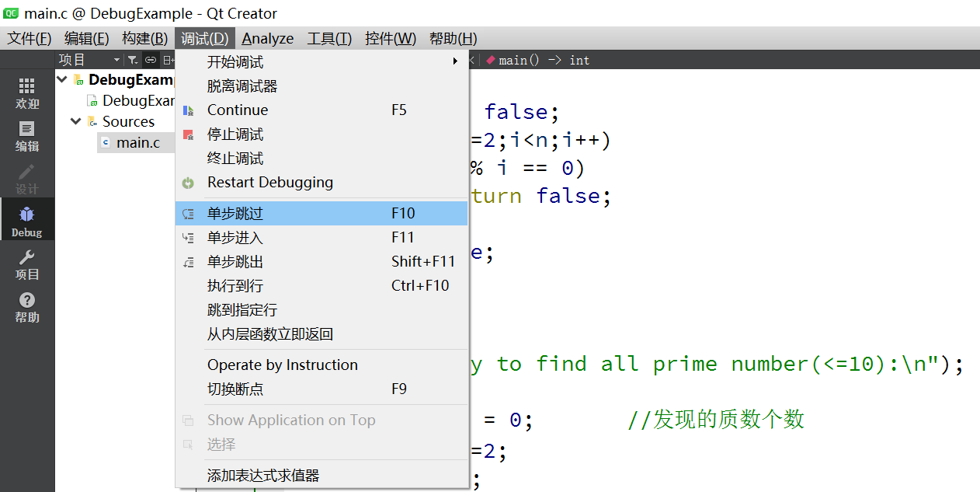The height and width of the screenshot is (492, 980).
Task: Click the filter tree icon in project panel
Action: pos(133,60)
